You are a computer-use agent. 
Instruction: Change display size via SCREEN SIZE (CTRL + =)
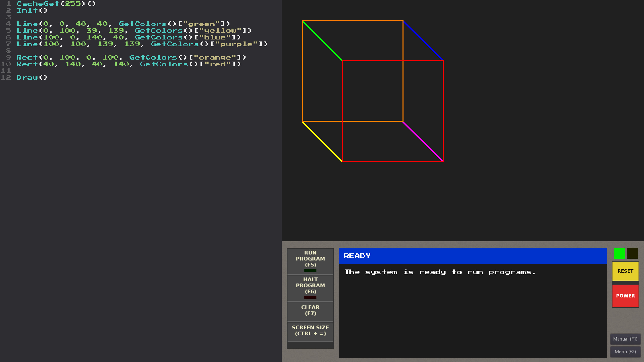[310, 330]
